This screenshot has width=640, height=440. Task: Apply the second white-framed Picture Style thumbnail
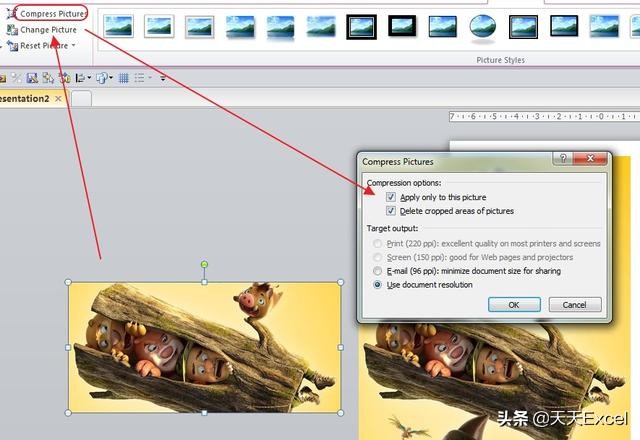pyautogui.click(x=159, y=26)
